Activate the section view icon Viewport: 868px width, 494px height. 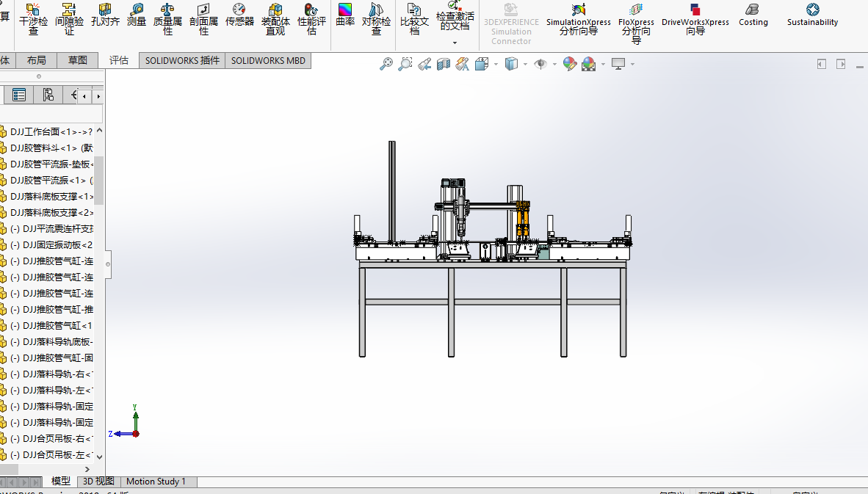click(x=443, y=65)
